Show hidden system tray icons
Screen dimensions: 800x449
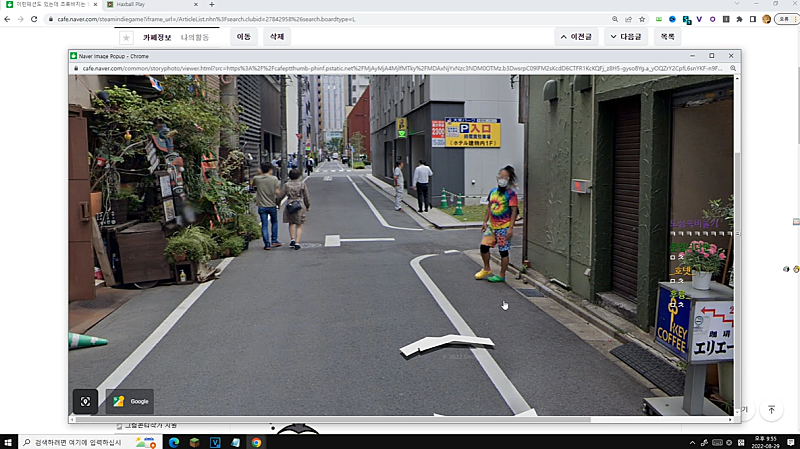pyautogui.click(x=692, y=442)
